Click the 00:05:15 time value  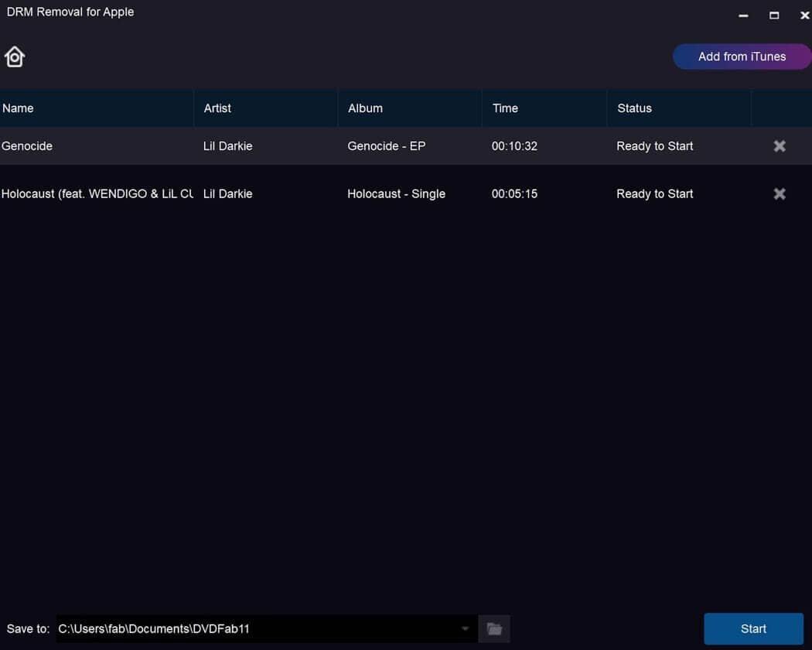[x=514, y=194]
